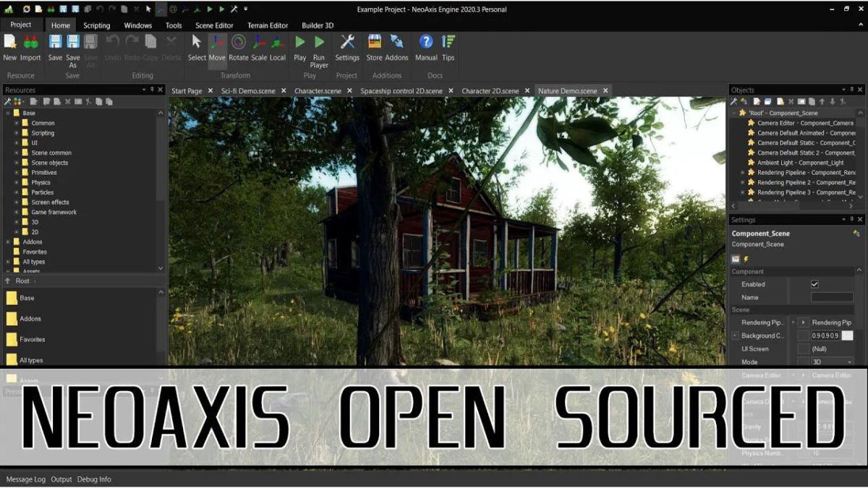Open the Sci-fi Demo.scene tab
Viewport: 868px width, 488px height.
tap(248, 91)
